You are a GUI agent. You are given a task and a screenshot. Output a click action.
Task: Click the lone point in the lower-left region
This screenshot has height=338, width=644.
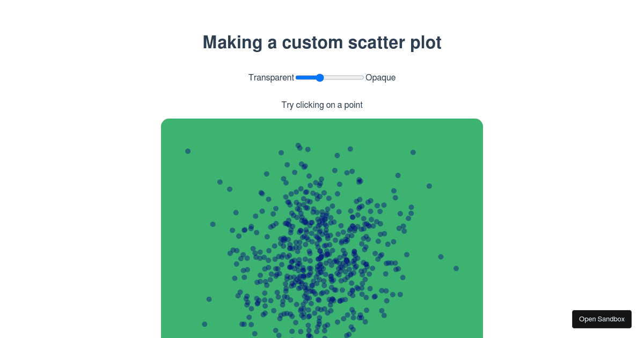tap(204, 324)
